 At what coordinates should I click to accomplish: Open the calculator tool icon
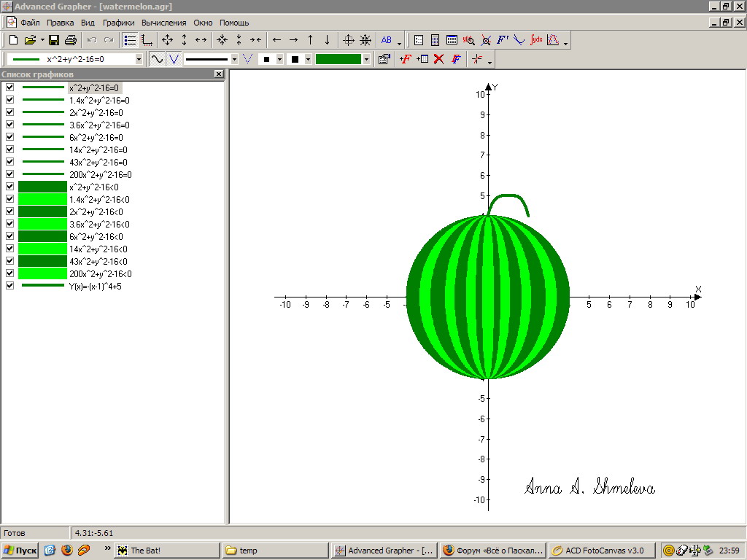click(x=435, y=40)
